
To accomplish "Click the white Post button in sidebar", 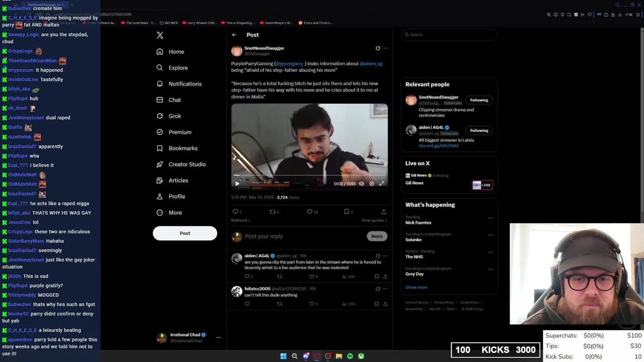I will (185, 233).
